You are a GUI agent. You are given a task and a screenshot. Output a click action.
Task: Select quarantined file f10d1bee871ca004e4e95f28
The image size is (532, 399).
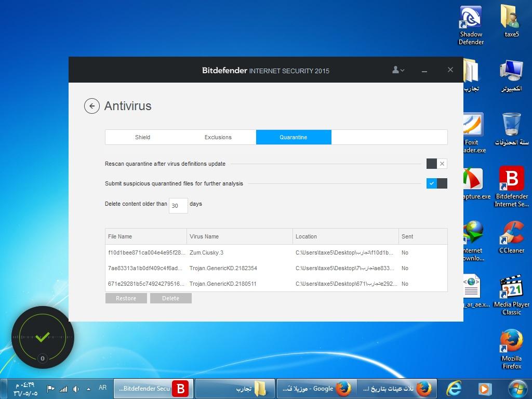[x=147, y=253]
